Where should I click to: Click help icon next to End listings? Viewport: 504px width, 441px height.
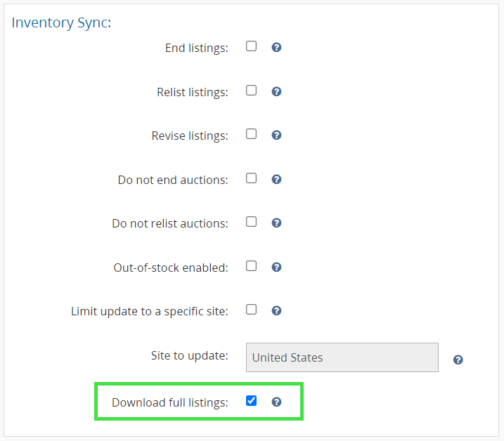276,48
